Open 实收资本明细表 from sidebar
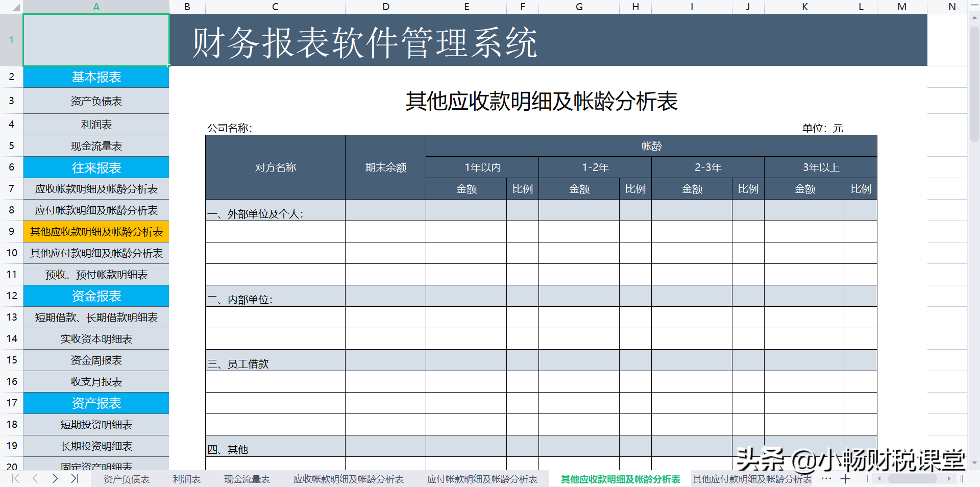Viewport: 980px width, 487px height. [x=95, y=338]
